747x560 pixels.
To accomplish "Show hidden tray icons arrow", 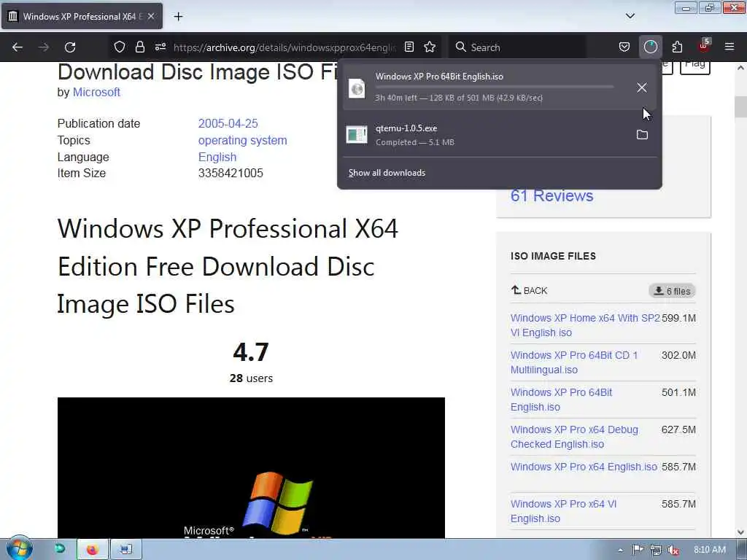I will [620, 550].
